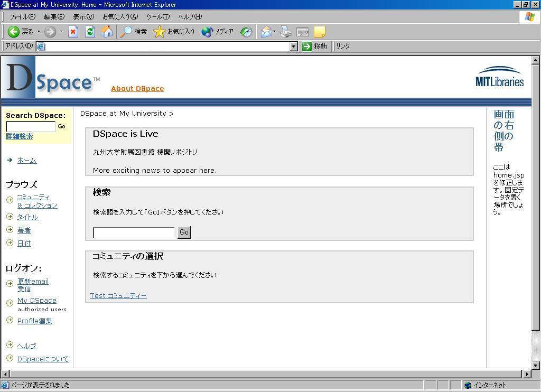
Task: Click the Windows flag throbber icon
Action: point(529,16)
